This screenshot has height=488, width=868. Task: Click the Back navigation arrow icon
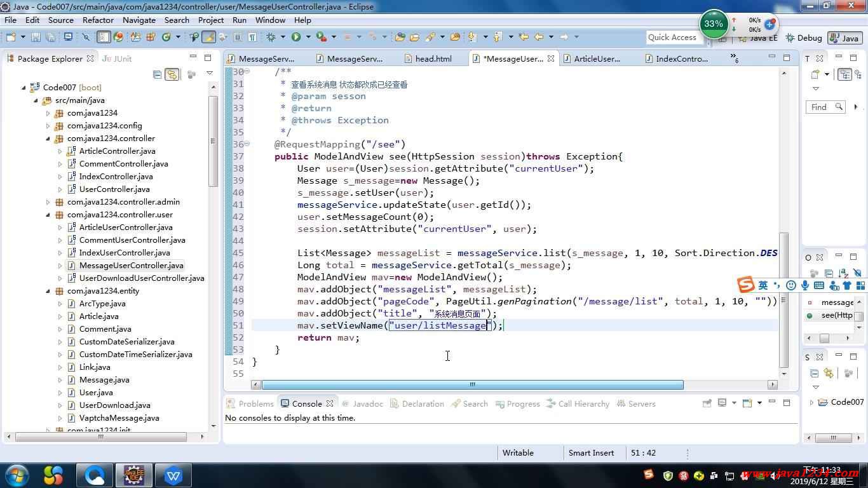539,37
